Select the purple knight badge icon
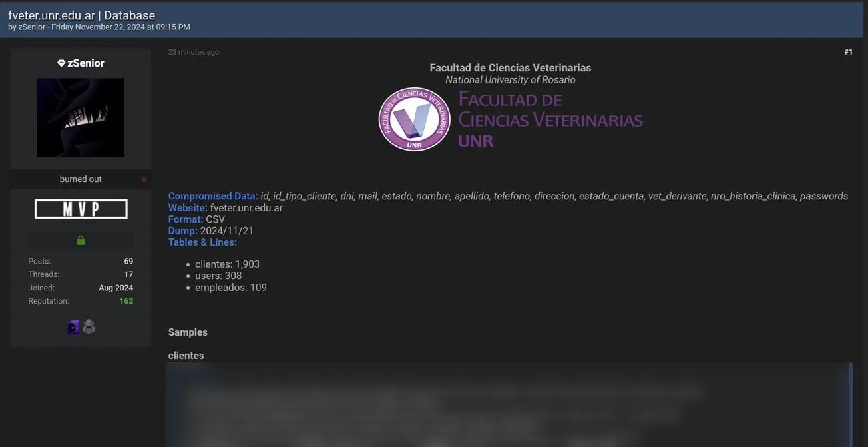This screenshot has width=868, height=447. pyautogui.click(x=73, y=326)
